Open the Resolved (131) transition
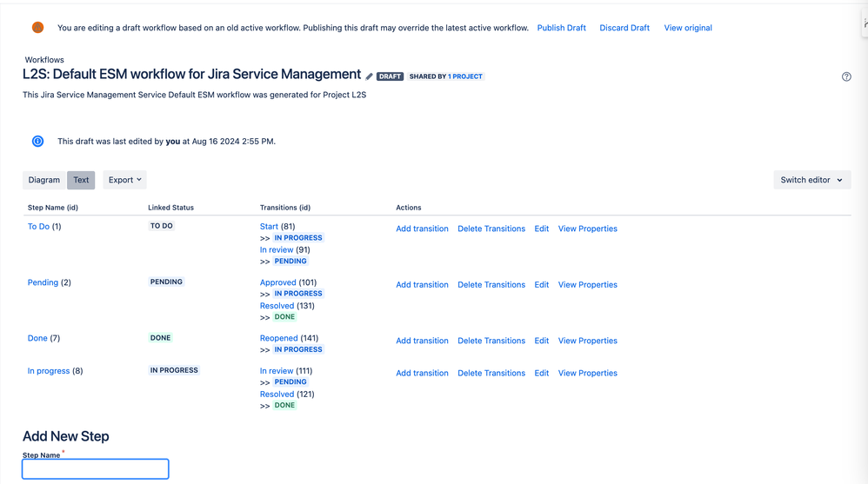 tap(277, 305)
